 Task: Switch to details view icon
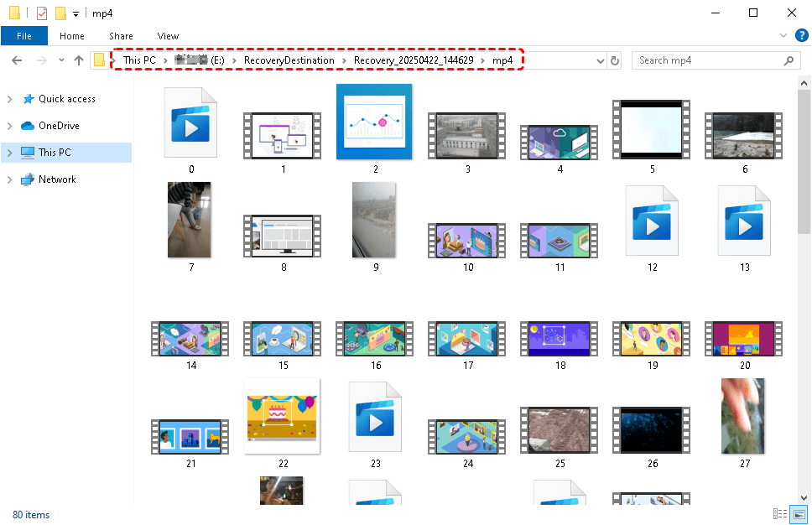point(779,514)
